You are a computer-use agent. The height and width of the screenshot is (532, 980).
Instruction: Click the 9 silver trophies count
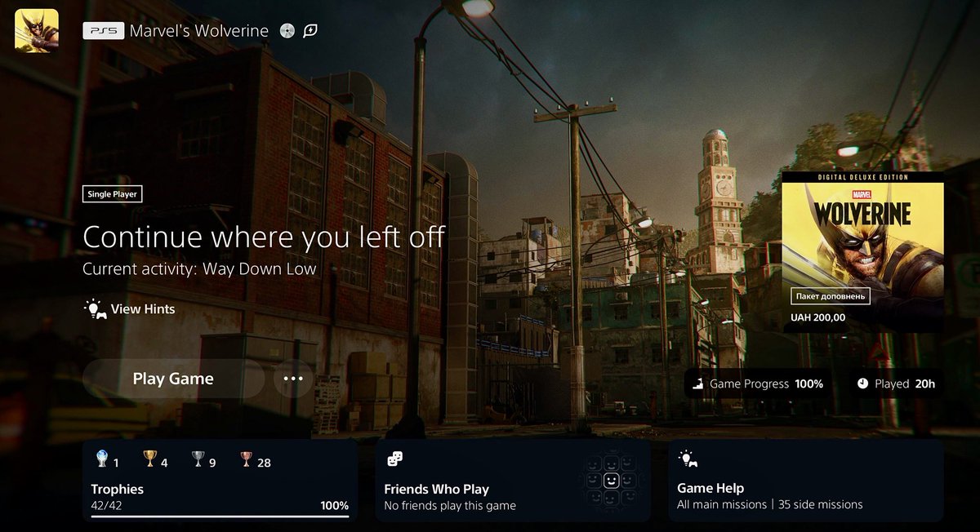point(212,463)
